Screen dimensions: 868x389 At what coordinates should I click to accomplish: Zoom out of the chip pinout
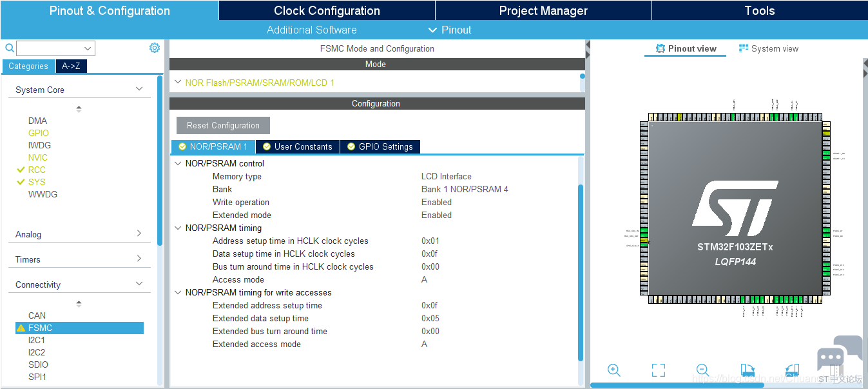(702, 370)
